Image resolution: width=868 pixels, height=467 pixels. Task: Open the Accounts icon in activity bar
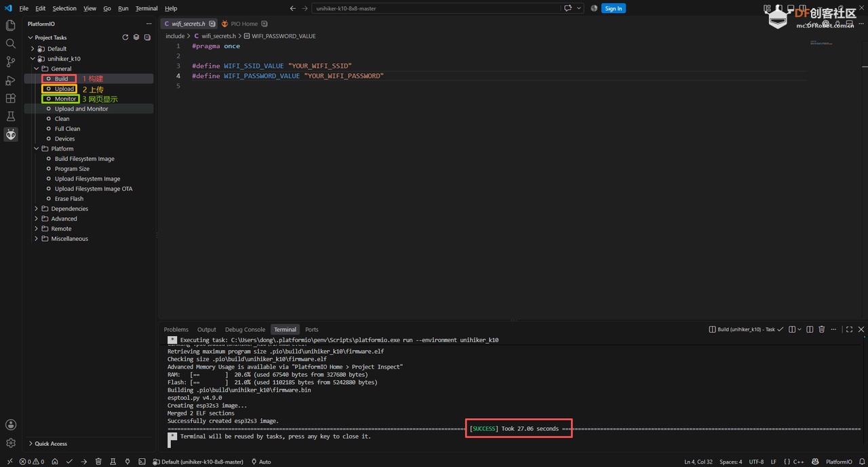point(10,425)
